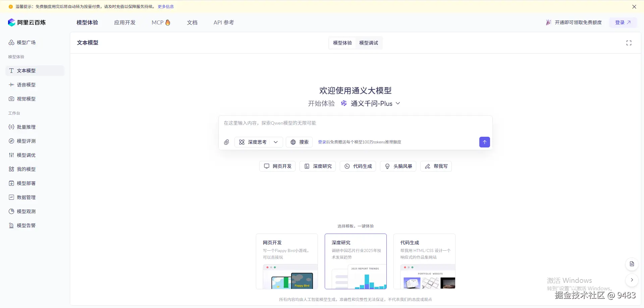Click the 阿里云百炼 logo icon
The height and width of the screenshot is (308, 644).
(12, 22)
